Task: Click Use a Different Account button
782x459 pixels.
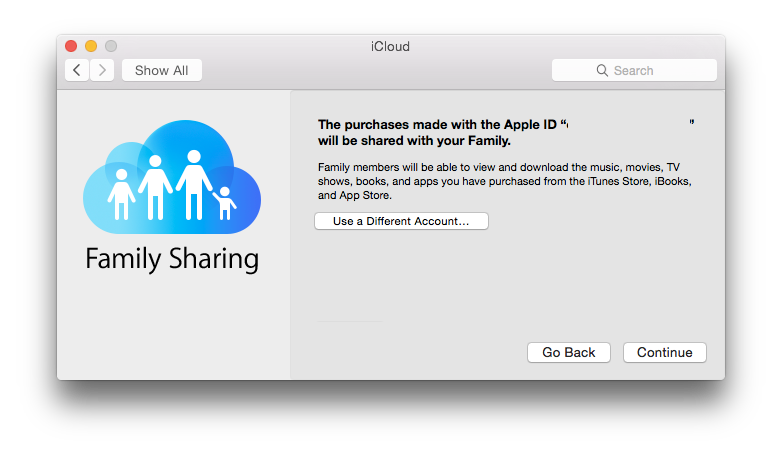Action: 401,221
